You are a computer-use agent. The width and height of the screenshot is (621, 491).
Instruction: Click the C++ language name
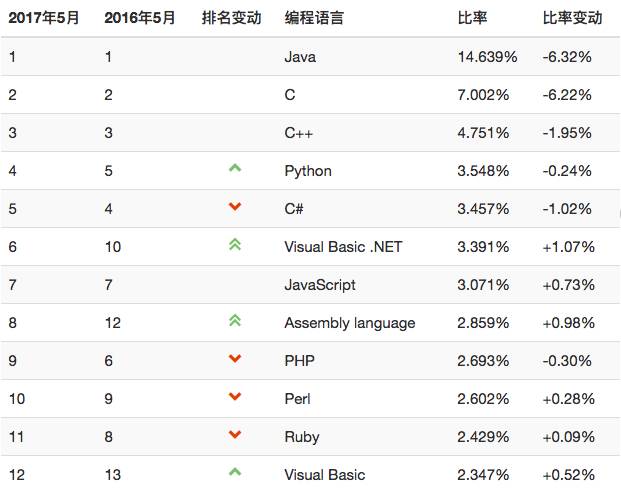pos(299,133)
